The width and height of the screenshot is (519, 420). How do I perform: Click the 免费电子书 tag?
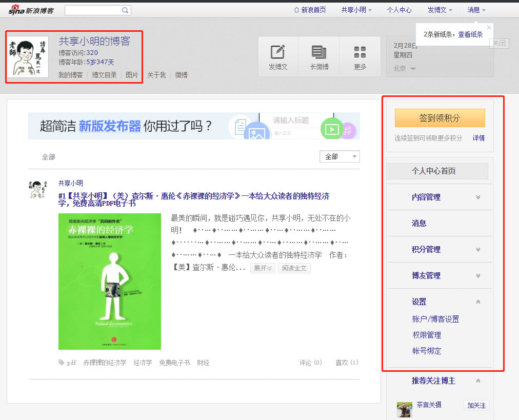174,363
